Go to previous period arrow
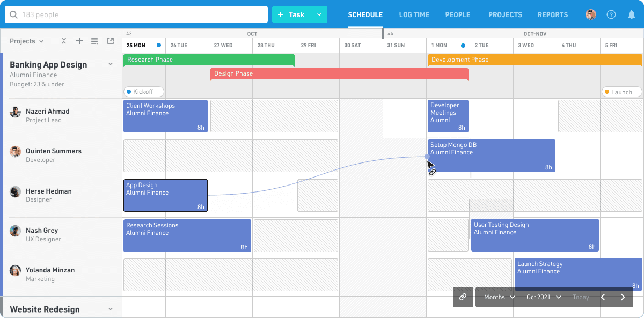 (x=603, y=297)
